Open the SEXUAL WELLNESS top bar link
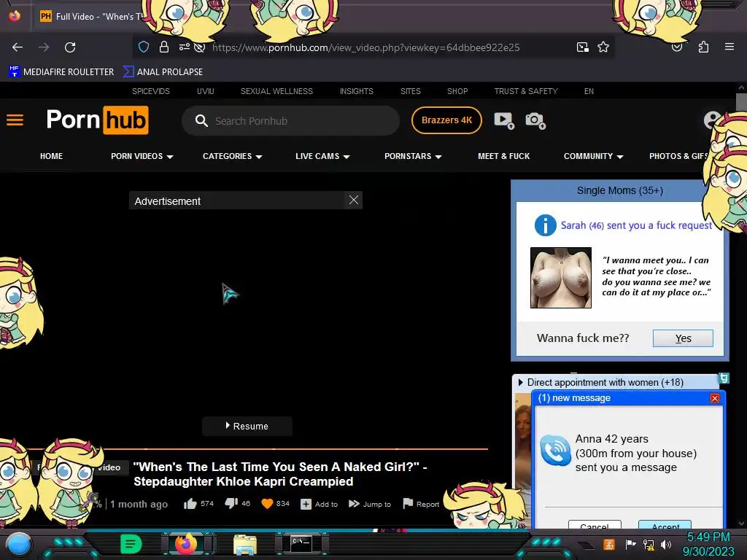Viewport: 747px width, 560px height. (276, 91)
